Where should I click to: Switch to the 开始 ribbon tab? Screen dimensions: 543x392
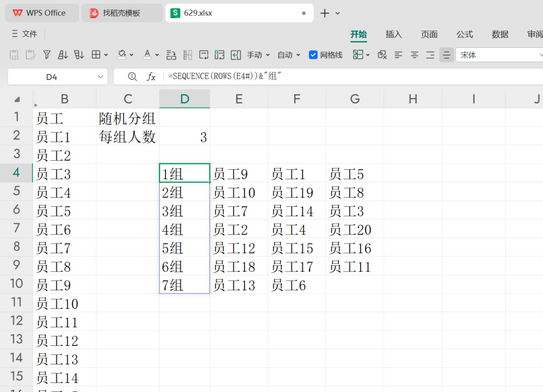pyautogui.click(x=358, y=34)
